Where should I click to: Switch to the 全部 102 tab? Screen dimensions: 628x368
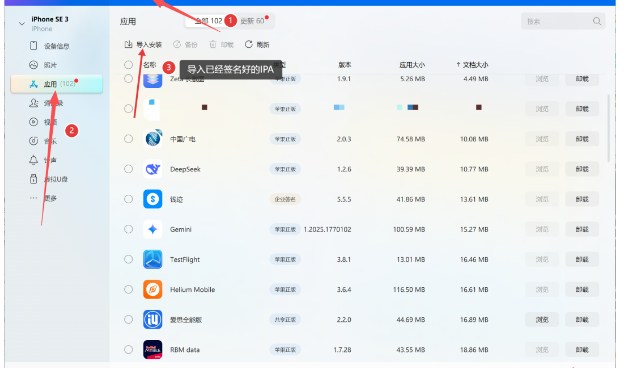tap(208, 21)
